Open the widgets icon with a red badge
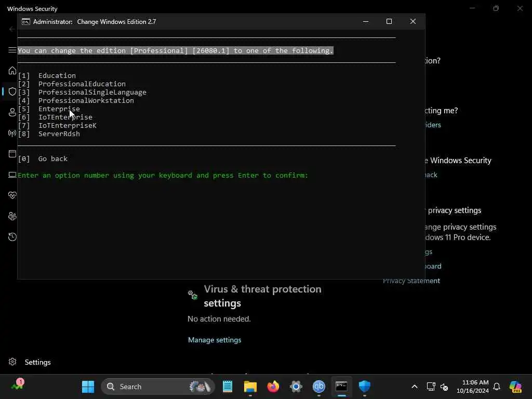The width and height of the screenshot is (532, 399). tap(17, 385)
